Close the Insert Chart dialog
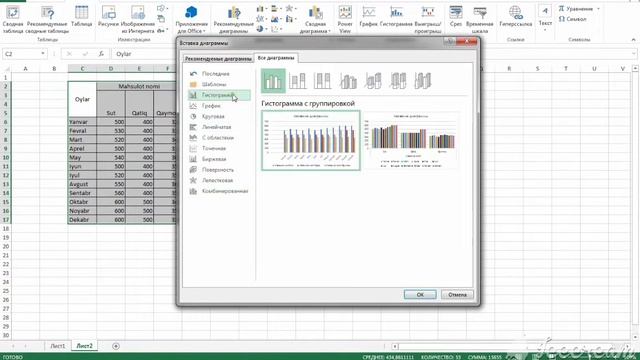Image resolution: width=640 pixels, height=360 pixels. (x=468, y=42)
